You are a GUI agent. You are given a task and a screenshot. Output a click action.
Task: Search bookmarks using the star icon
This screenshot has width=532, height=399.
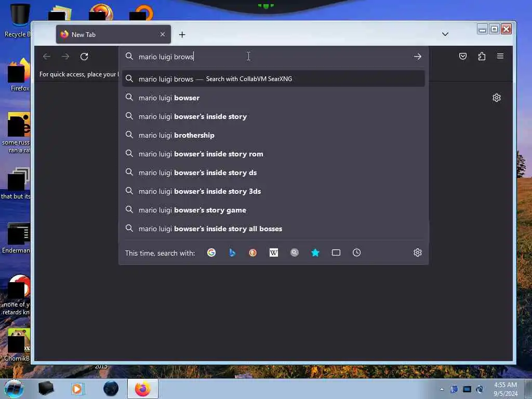point(315,252)
